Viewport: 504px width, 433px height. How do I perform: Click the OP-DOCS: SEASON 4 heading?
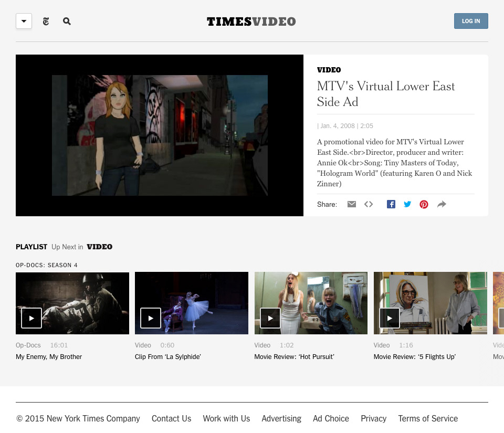pos(47,265)
